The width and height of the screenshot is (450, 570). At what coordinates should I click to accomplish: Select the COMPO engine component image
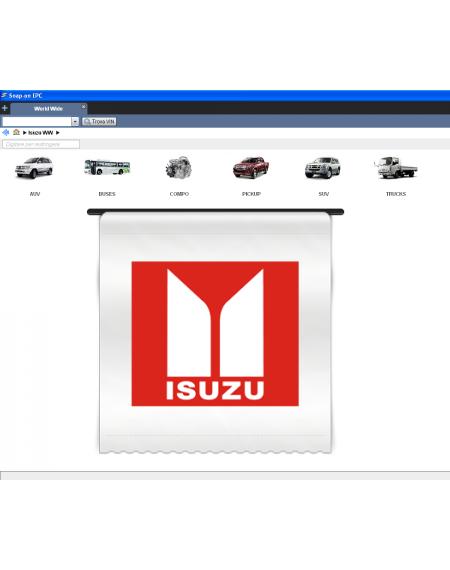click(x=179, y=168)
